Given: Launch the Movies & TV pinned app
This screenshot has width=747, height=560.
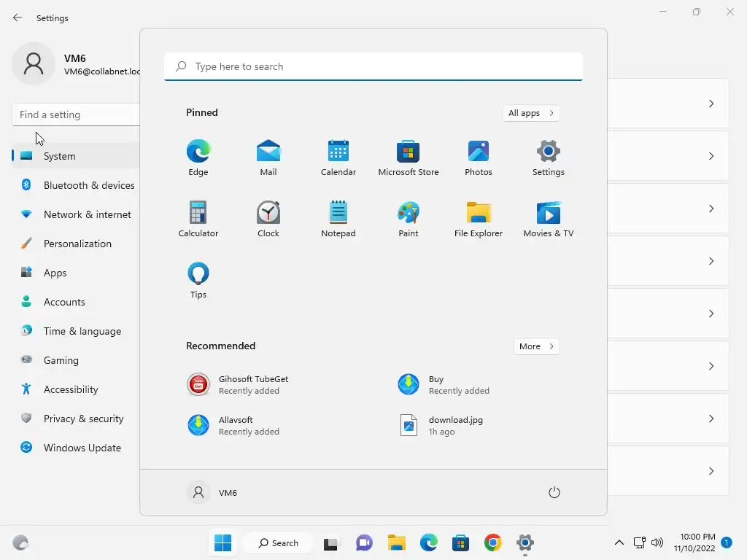Looking at the screenshot, I should click(549, 219).
